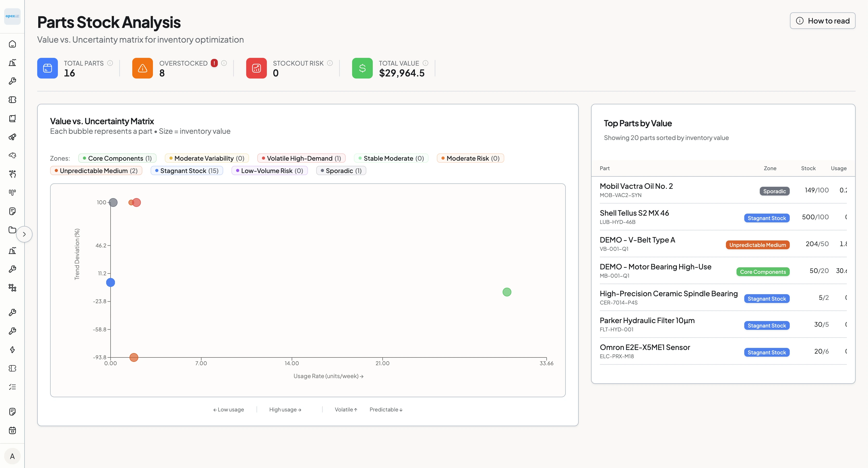Show info tooltip for Total Value

click(425, 63)
